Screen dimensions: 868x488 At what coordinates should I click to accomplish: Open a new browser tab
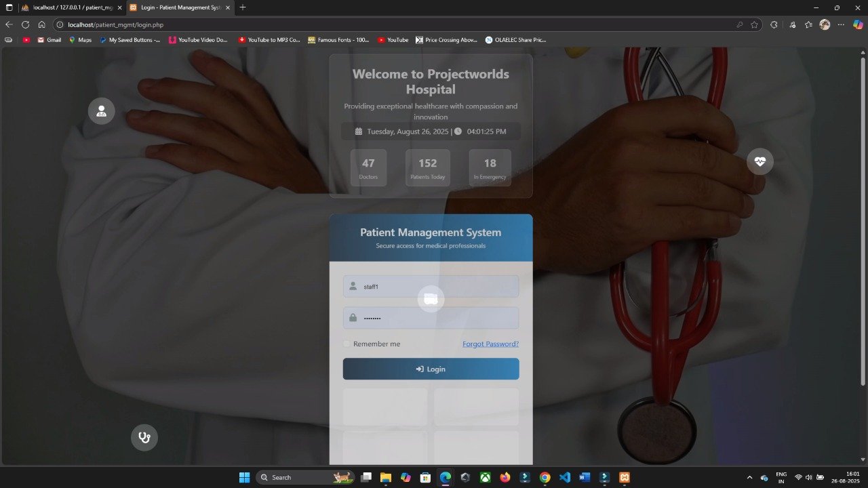point(243,7)
